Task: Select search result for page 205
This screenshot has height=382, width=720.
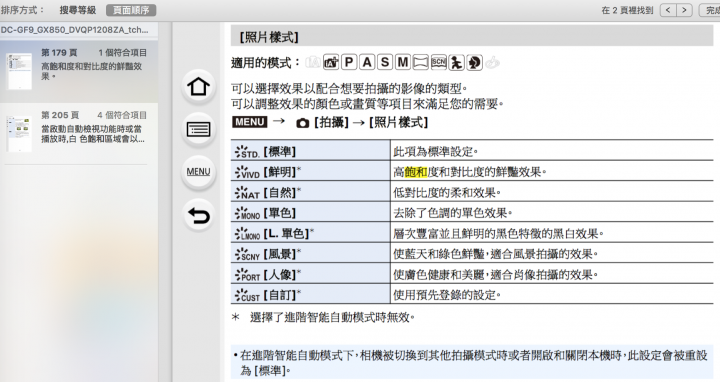Action: [79, 133]
